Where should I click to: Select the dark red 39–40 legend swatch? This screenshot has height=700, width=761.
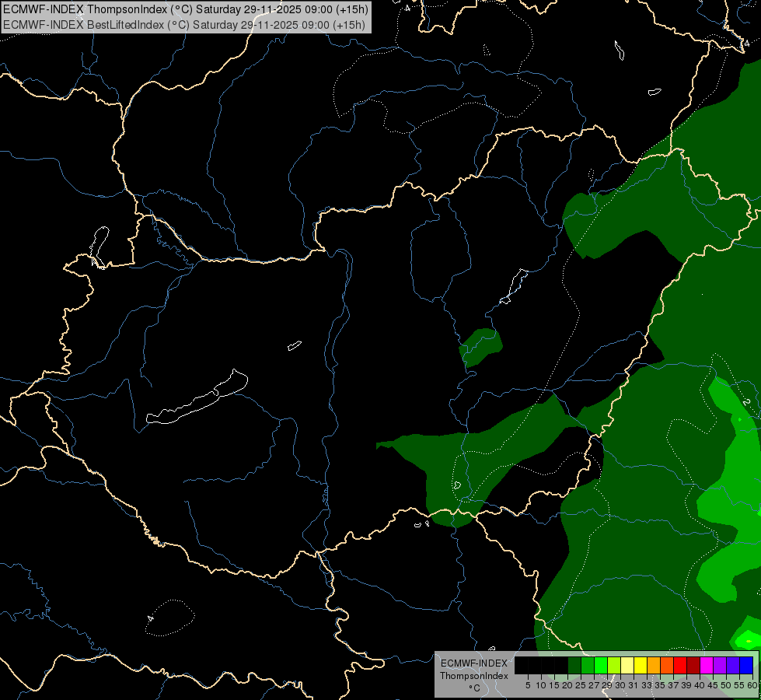693,666
